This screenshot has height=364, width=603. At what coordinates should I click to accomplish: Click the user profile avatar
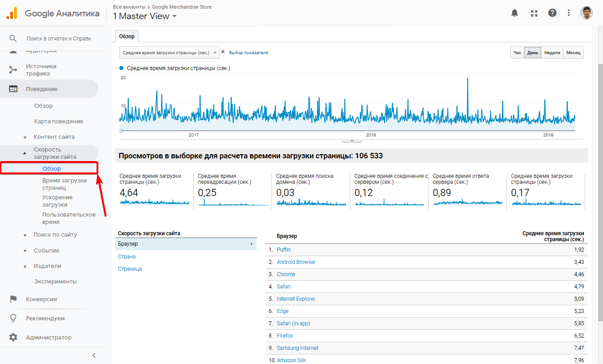[x=587, y=13]
